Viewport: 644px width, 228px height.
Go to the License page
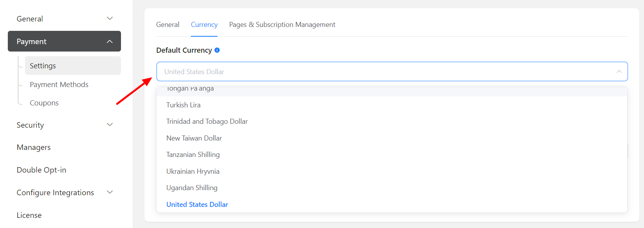[29, 215]
